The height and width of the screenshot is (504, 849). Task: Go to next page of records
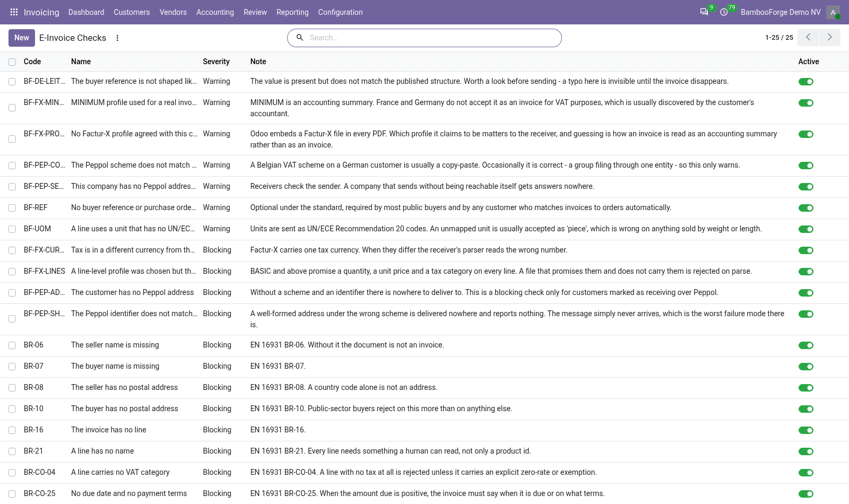click(830, 37)
